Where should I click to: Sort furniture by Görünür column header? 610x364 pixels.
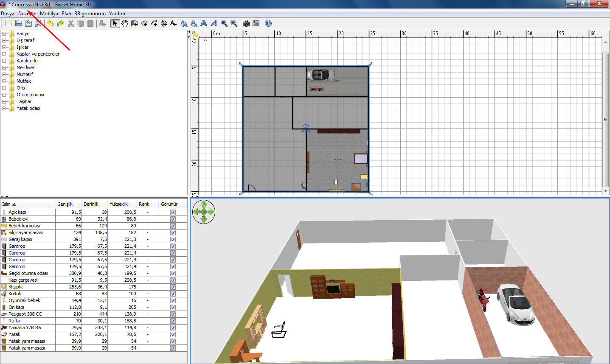(x=173, y=204)
